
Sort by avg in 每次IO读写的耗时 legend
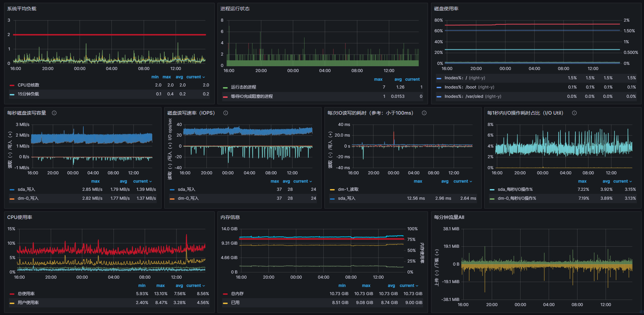pyautogui.click(x=445, y=181)
